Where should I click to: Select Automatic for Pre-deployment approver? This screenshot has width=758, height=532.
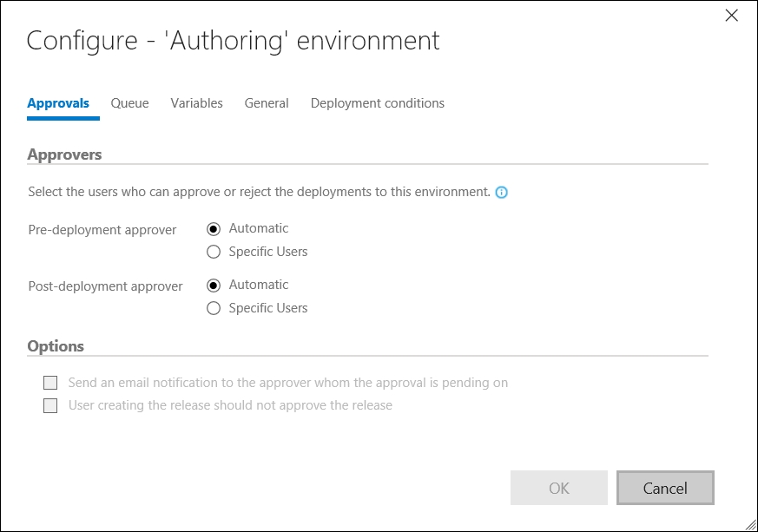(214, 229)
